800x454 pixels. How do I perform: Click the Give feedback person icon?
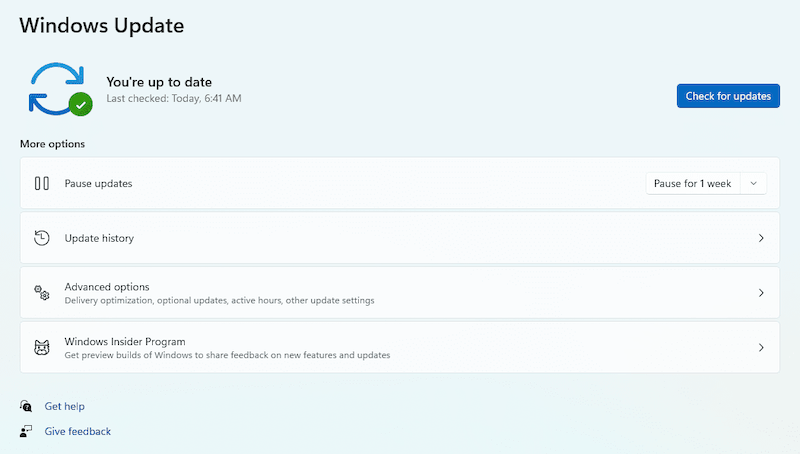click(x=26, y=431)
